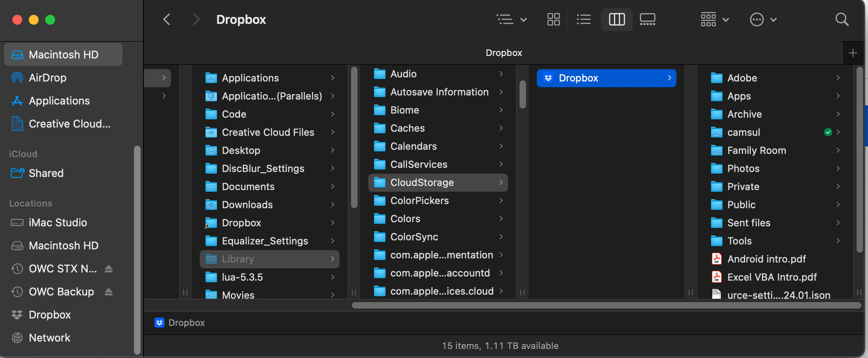Select the Downloads folder

pos(270,205)
